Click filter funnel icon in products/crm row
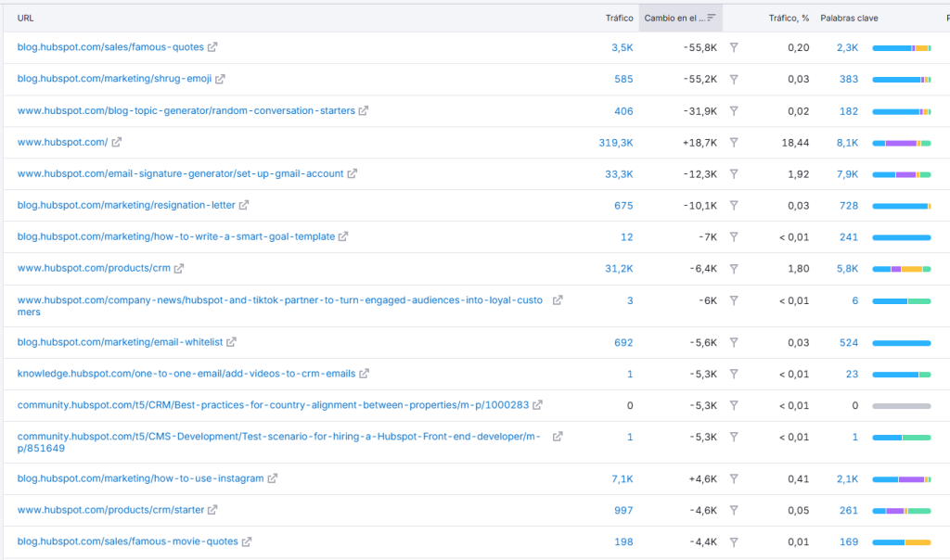Image resolution: width=950 pixels, height=560 pixels. coord(734,269)
